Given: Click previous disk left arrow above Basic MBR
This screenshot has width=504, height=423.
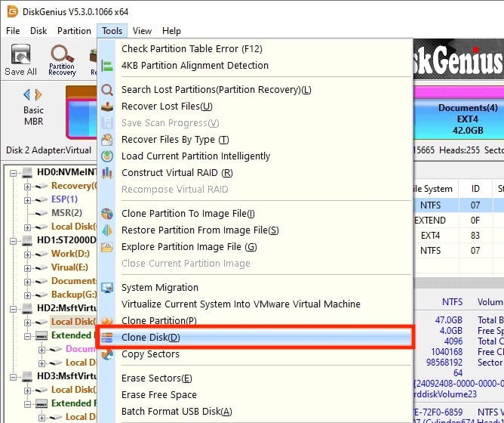Looking at the screenshot, I should point(27,94).
